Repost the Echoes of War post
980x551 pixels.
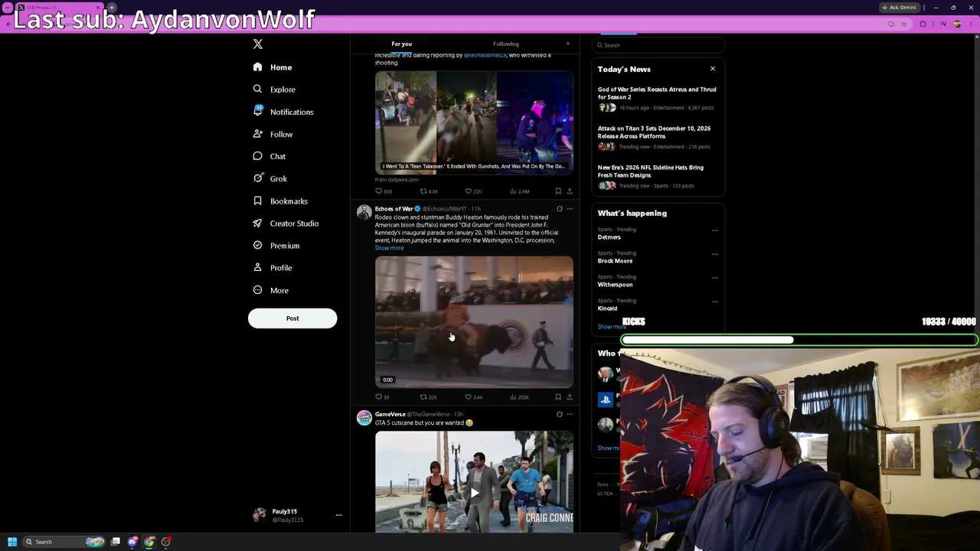click(423, 397)
